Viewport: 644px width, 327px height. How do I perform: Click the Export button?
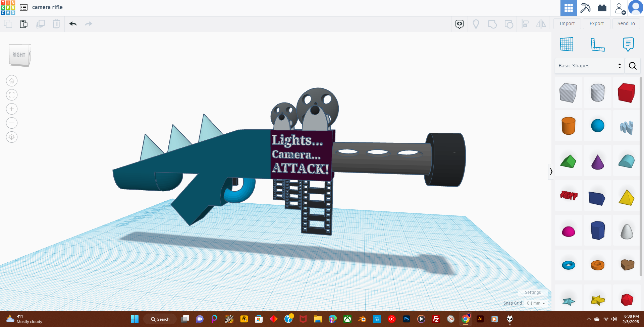597,23
